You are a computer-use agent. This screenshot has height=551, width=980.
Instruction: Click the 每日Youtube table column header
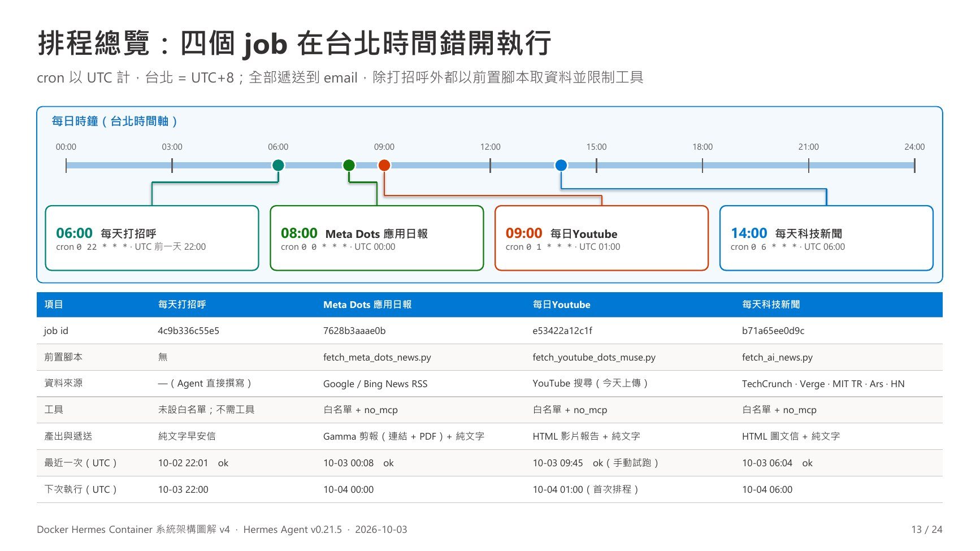[x=561, y=305]
